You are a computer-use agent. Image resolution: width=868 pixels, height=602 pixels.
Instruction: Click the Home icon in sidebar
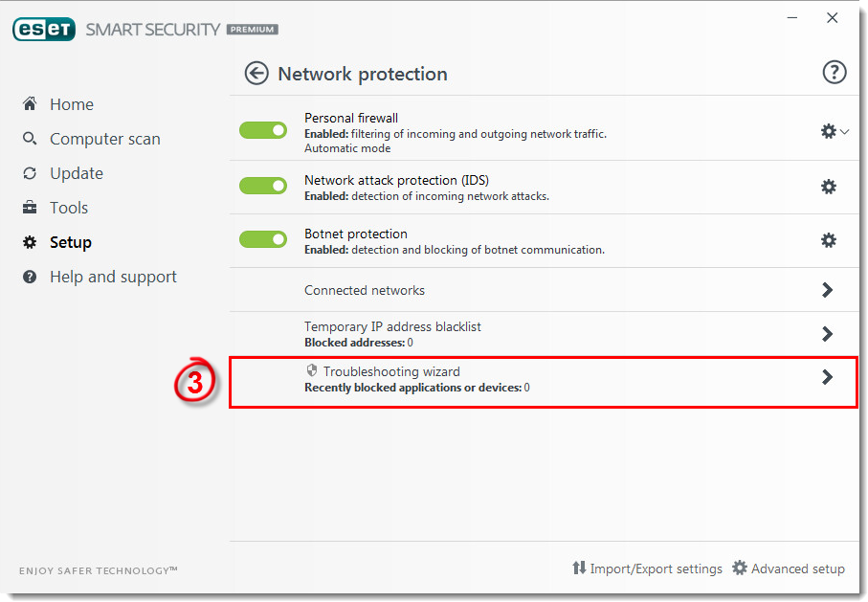(29, 104)
